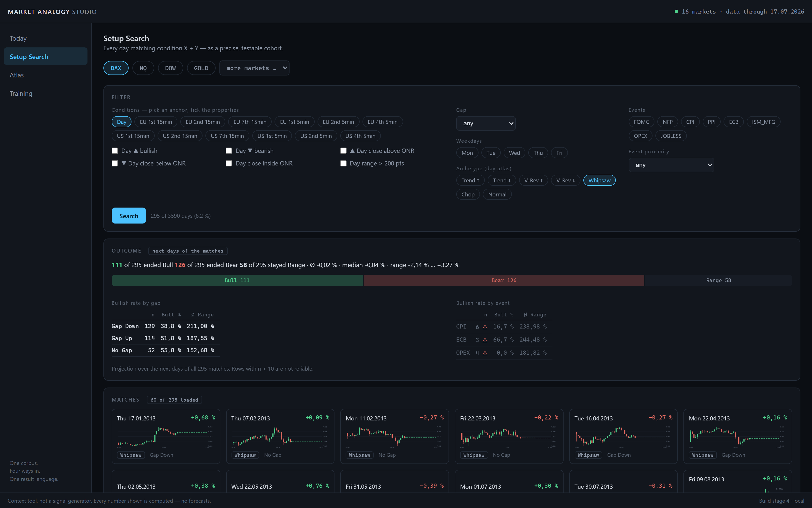Choose the EU 1st 15min anchor
Image resolution: width=812 pixels, height=508 pixels.
[x=156, y=122]
